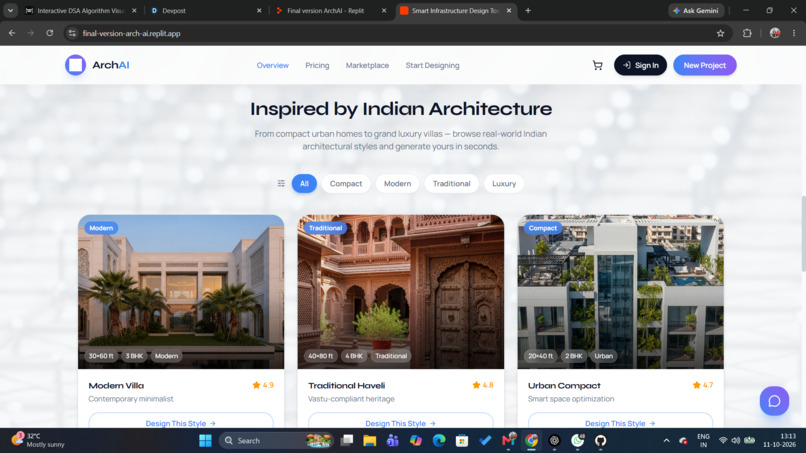This screenshot has width=806, height=453.
Task: Open a new browser tab
Action: pyautogui.click(x=528, y=10)
